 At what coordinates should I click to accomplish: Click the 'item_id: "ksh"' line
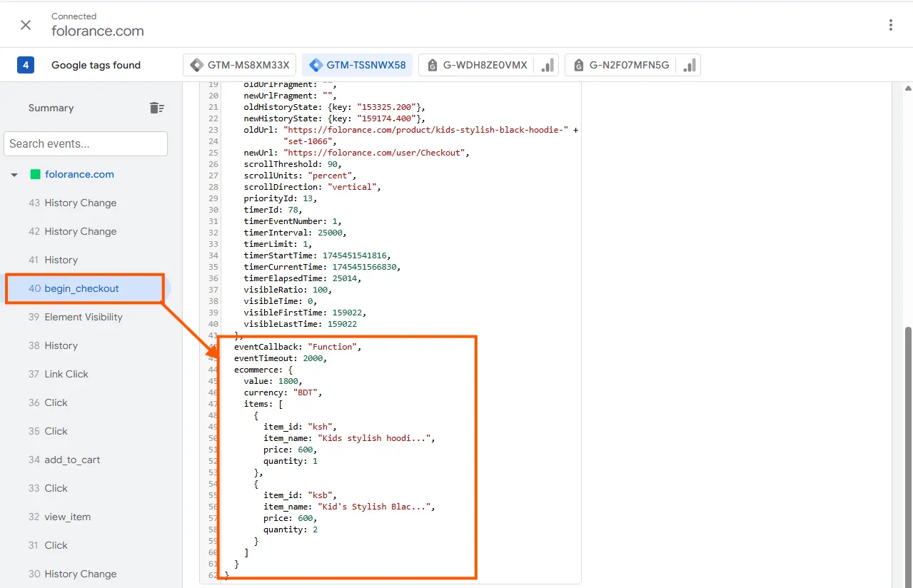point(300,427)
